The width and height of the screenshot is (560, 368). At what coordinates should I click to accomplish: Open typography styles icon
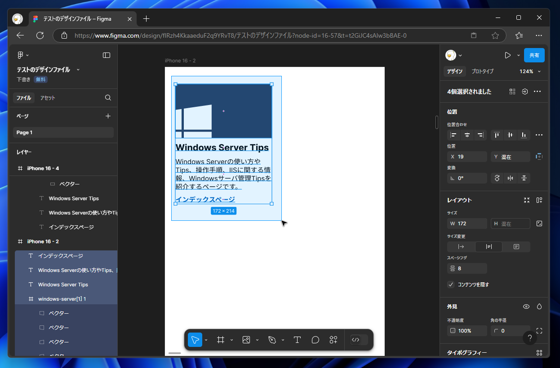(x=539, y=353)
